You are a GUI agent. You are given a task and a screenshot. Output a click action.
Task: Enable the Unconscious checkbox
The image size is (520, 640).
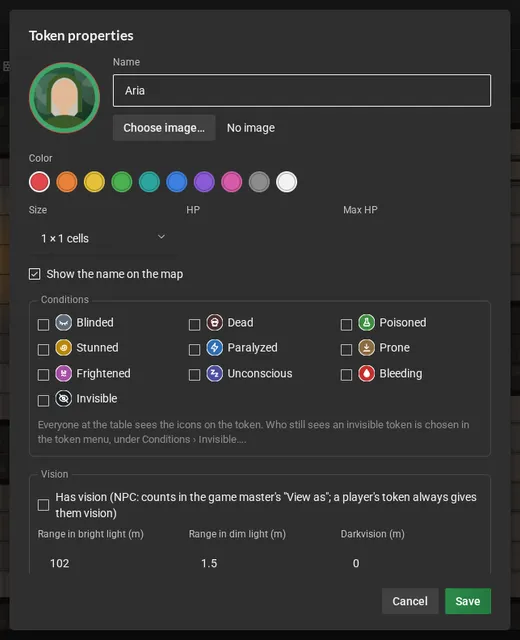pyautogui.click(x=194, y=375)
